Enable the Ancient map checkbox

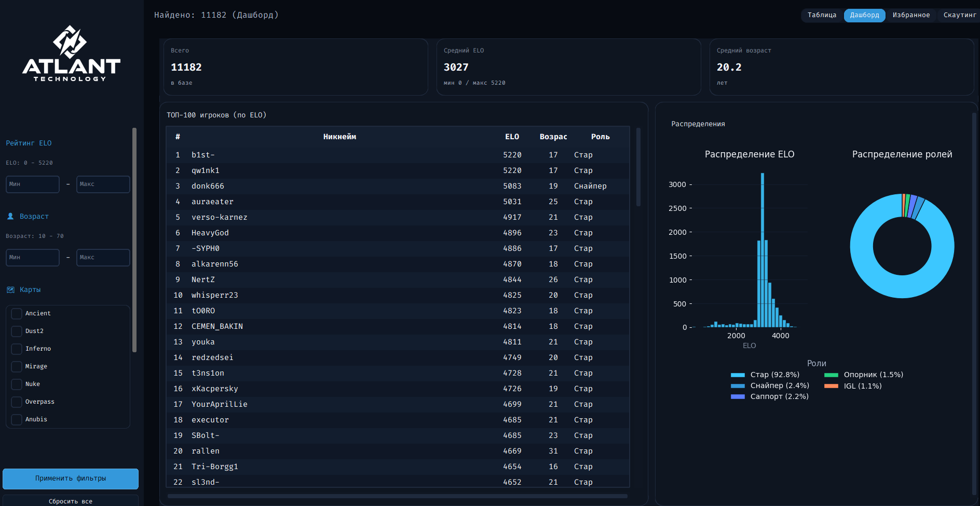coord(17,313)
